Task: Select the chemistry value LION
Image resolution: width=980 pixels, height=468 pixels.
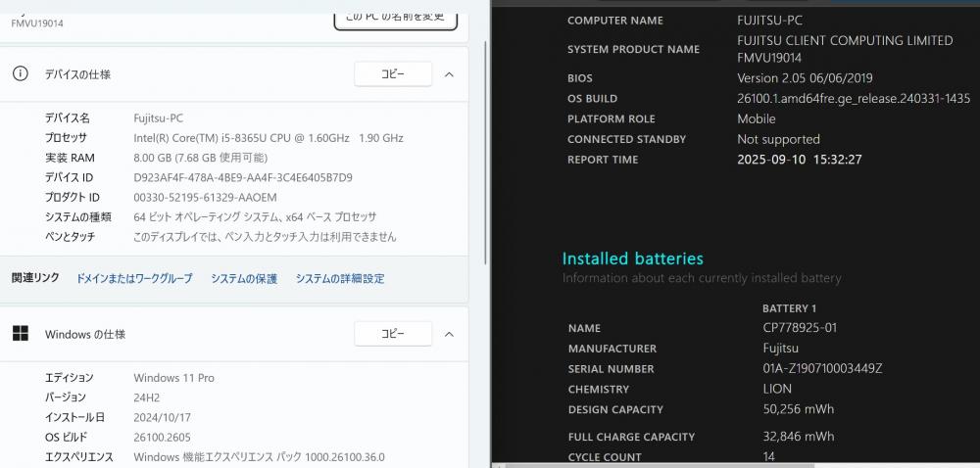Action: coord(777,390)
